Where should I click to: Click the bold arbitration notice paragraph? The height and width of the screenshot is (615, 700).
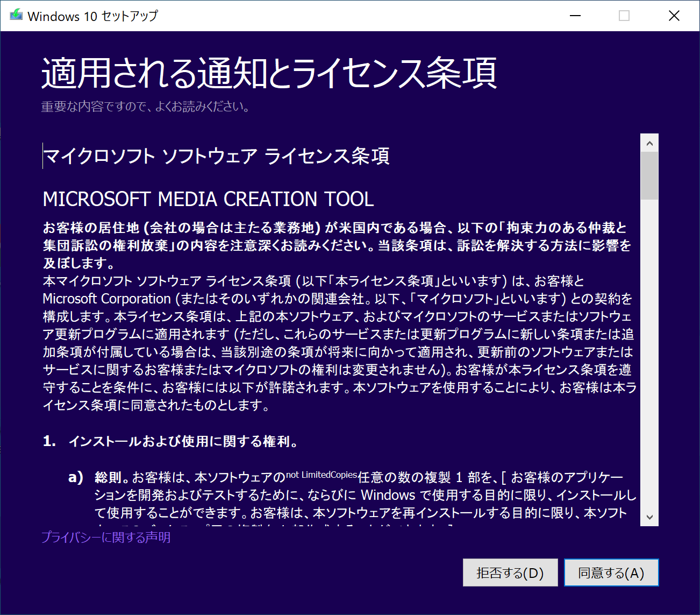tap(337, 245)
